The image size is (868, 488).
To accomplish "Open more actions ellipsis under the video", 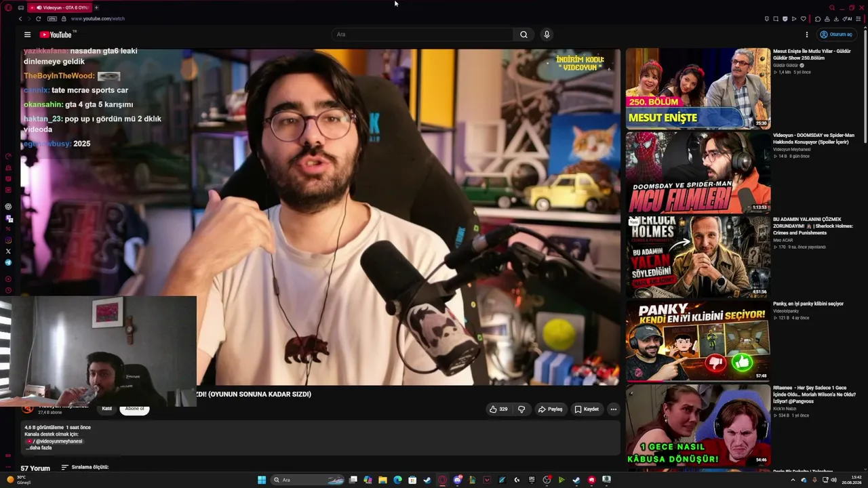I will pyautogui.click(x=614, y=409).
